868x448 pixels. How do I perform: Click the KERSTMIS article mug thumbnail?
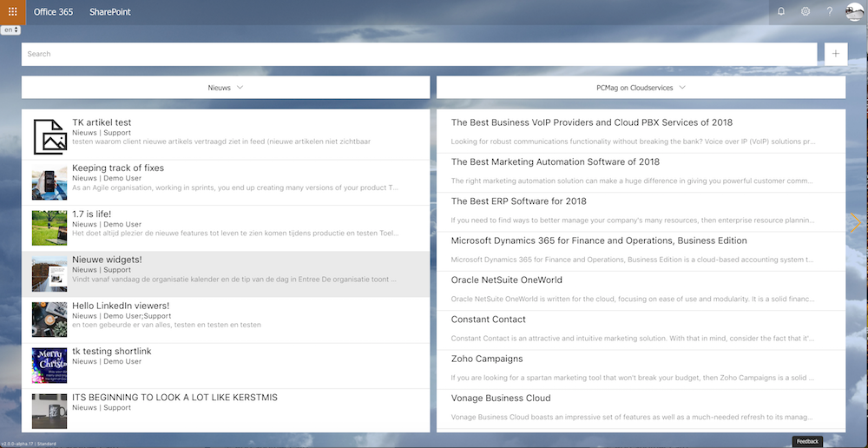[x=49, y=412]
